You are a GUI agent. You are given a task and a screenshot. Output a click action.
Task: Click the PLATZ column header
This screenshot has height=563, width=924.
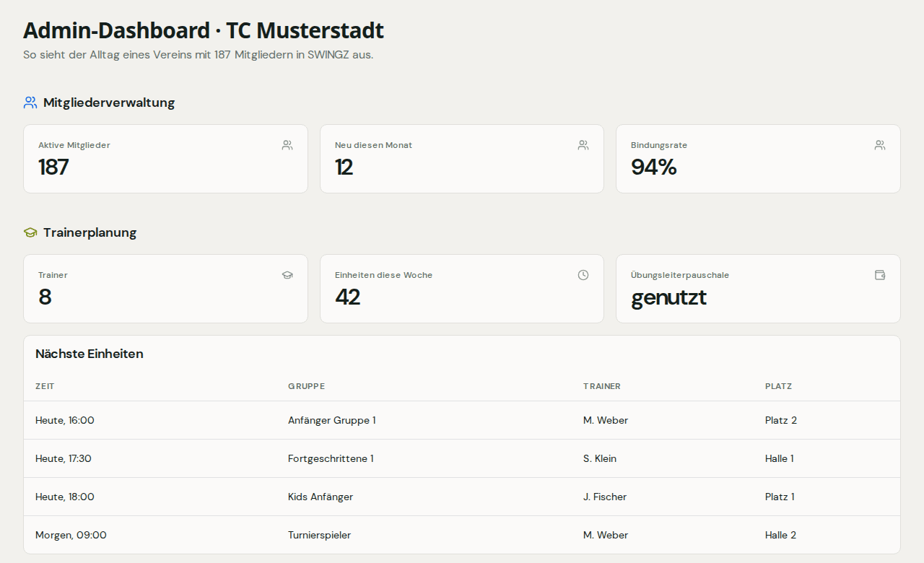point(778,386)
